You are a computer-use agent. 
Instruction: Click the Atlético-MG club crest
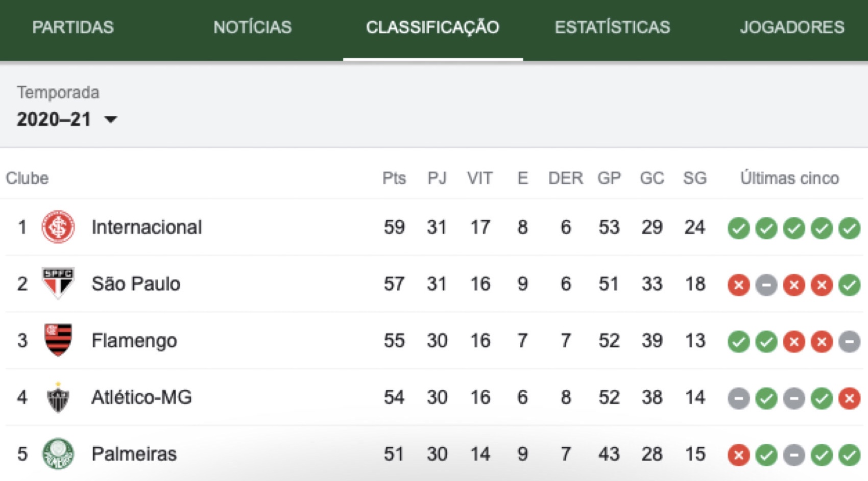tap(58, 397)
